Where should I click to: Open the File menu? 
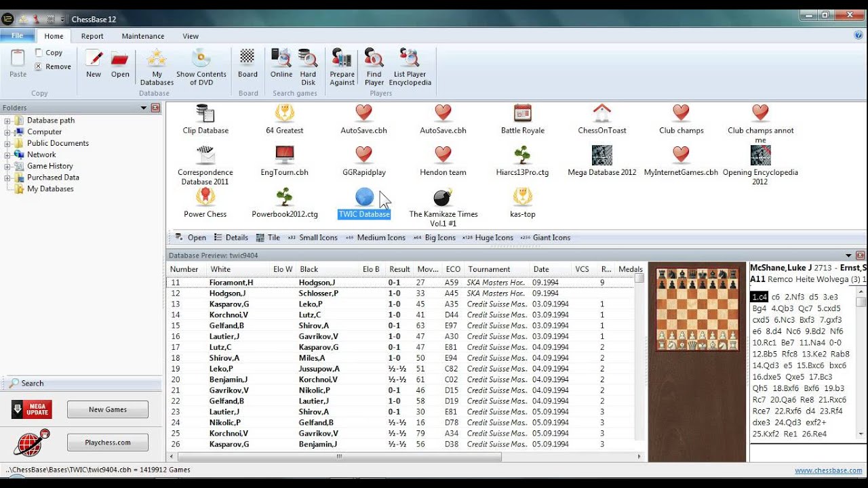pyautogui.click(x=17, y=36)
